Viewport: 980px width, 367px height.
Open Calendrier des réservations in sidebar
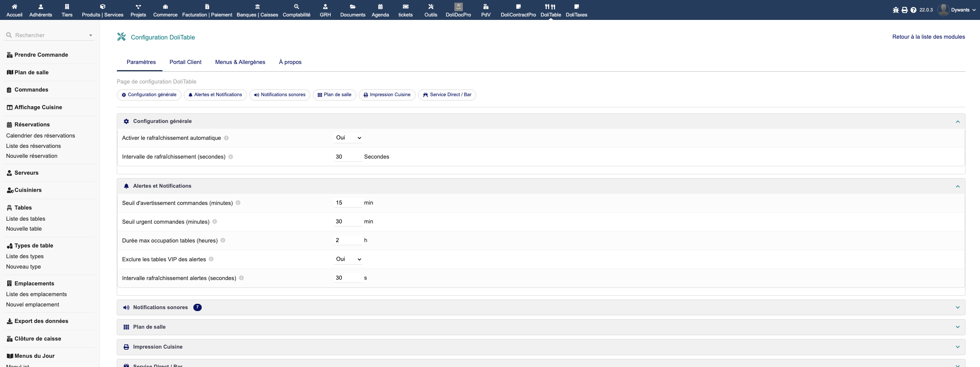[x=41, y=136]
